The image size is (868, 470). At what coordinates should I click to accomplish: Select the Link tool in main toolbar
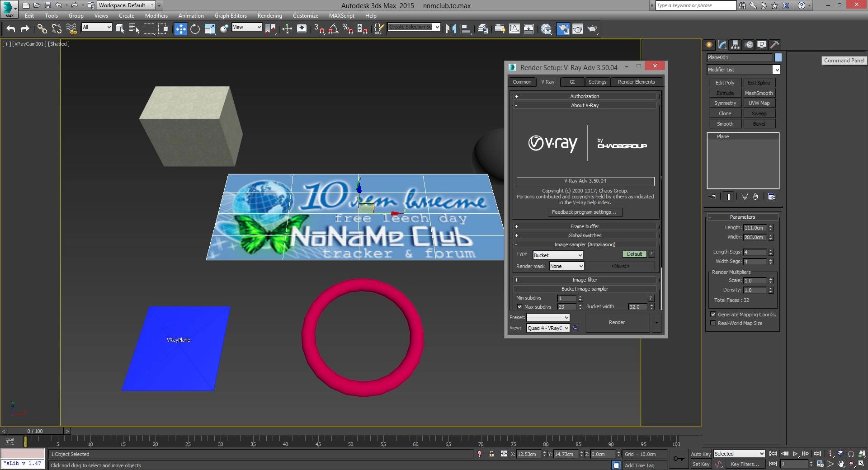tap(42, 29)
